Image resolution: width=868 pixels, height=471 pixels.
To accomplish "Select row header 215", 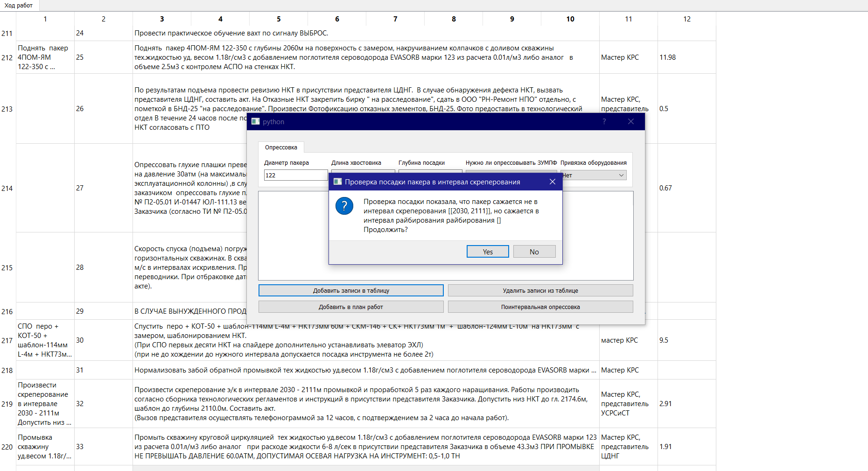I will (7, 267).
